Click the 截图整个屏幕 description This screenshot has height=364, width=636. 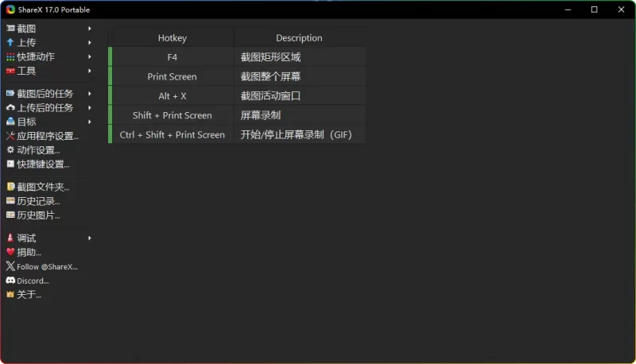(x=270, y=76)
